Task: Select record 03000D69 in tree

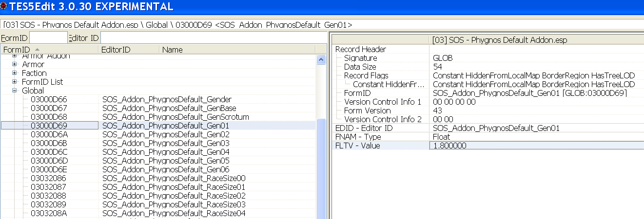Action: point(49,126)
